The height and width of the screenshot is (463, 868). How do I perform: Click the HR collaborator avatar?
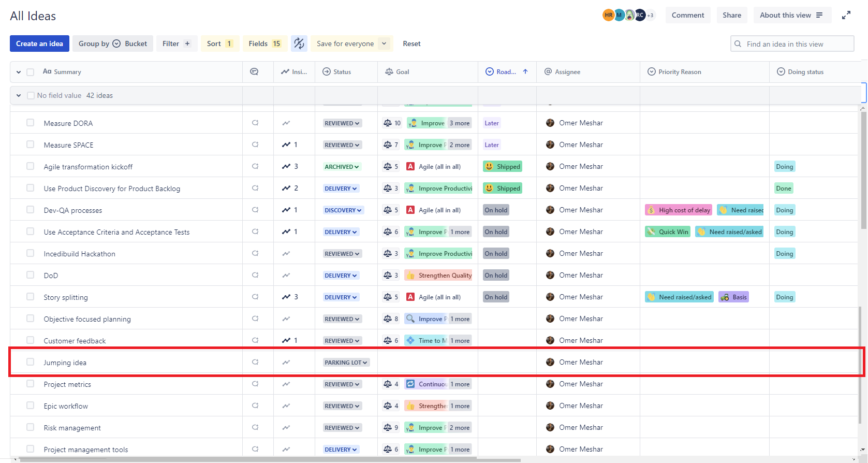[x=608, y=15]
